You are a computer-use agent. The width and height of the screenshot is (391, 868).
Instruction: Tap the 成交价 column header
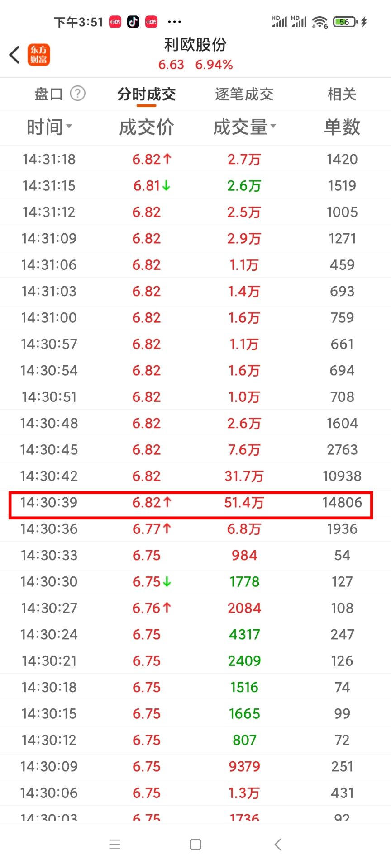click(x=147, y=127)
